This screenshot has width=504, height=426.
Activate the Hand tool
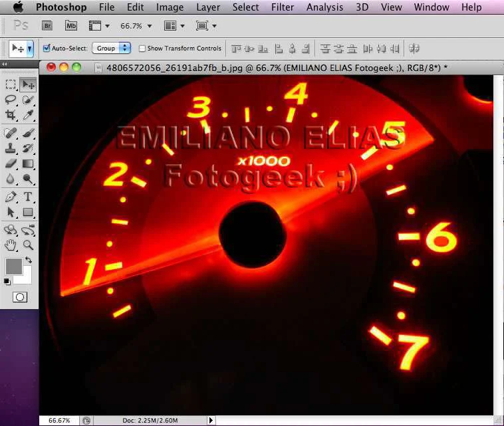click(x=11, y=245)
